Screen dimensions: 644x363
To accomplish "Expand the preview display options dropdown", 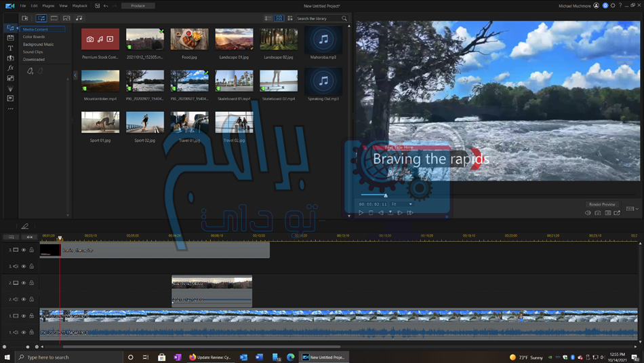I will pyautogui.click(x=632, y=209).
